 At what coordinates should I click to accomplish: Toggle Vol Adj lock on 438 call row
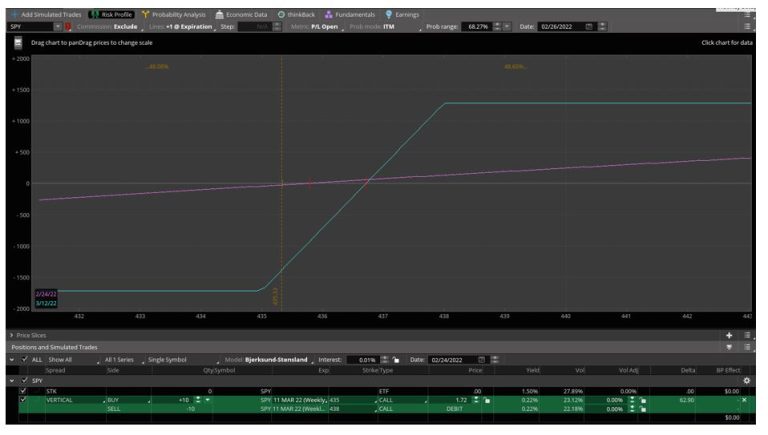[643, 409]
